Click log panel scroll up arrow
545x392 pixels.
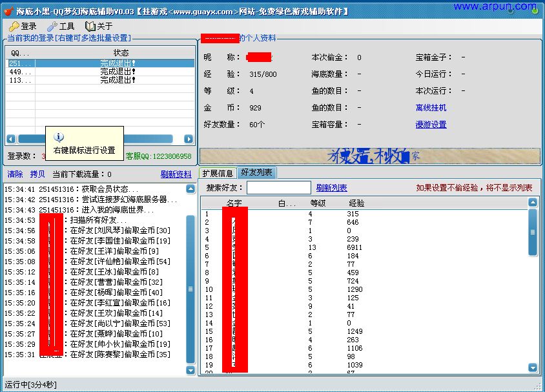point(190,189)
